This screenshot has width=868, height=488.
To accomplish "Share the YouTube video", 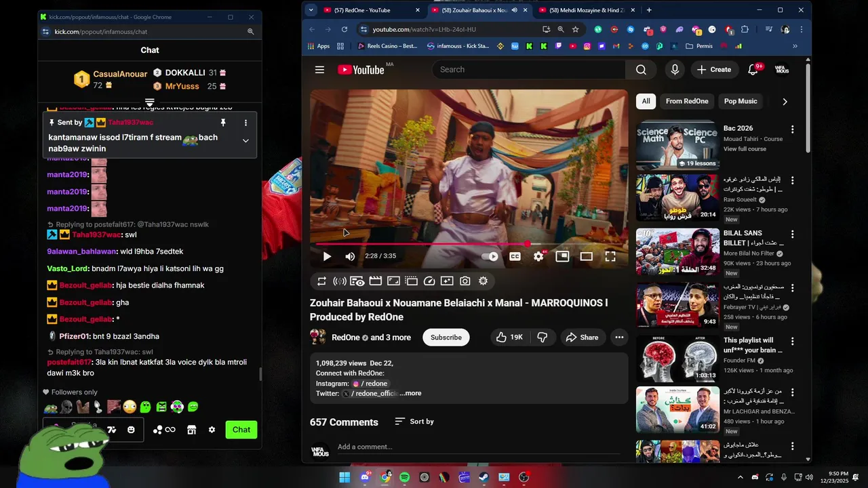I will (x=582, y=338).
